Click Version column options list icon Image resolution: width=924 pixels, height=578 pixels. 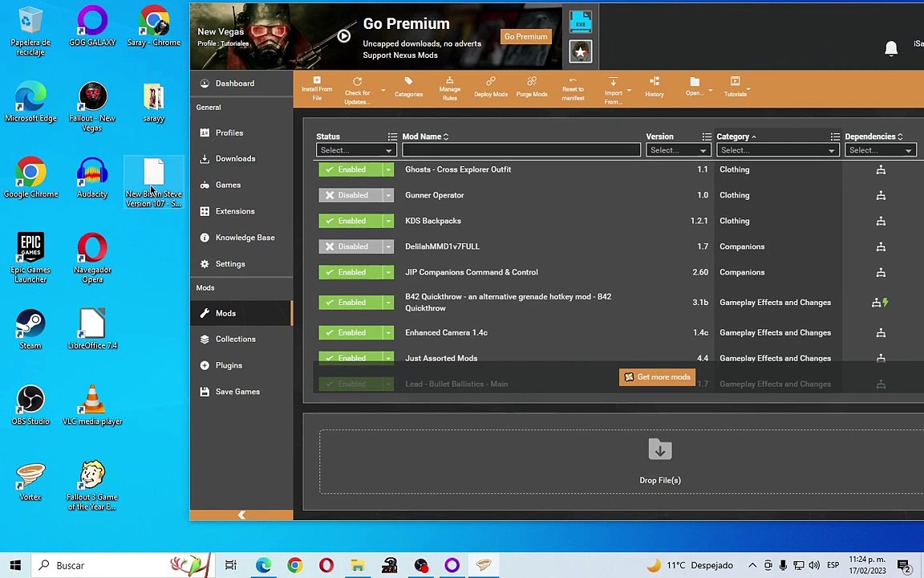point(707,136)
